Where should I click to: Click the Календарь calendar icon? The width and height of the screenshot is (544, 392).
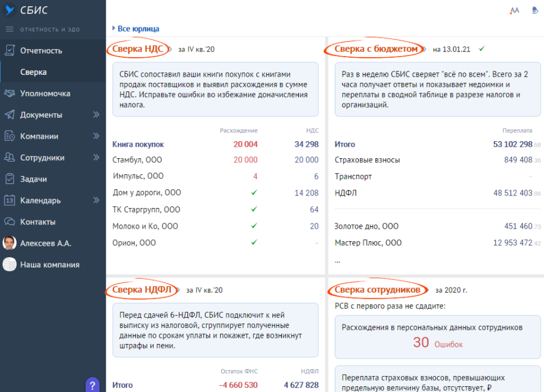click(9, 200)
